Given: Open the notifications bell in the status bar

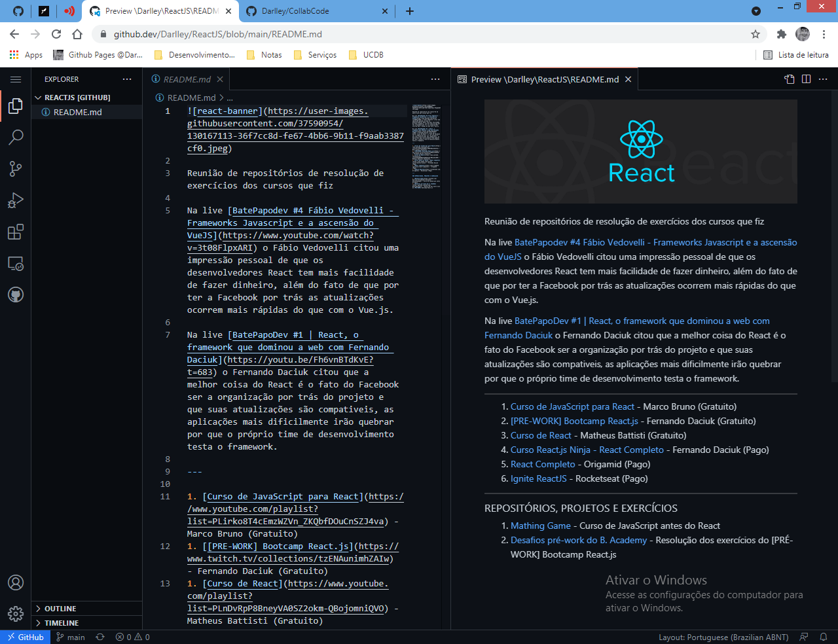Looking at the screenshot, I should coord(824,636).
